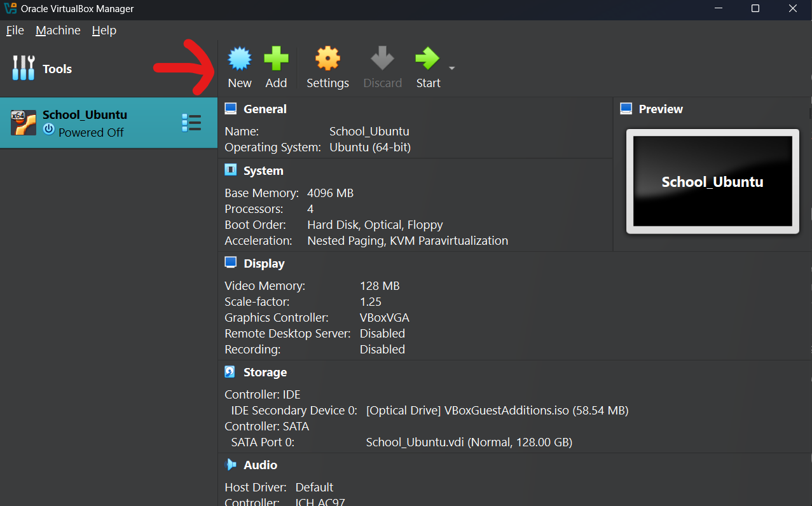Click the School_Ubuntu preview thumbnail

(x=712, y=182)
